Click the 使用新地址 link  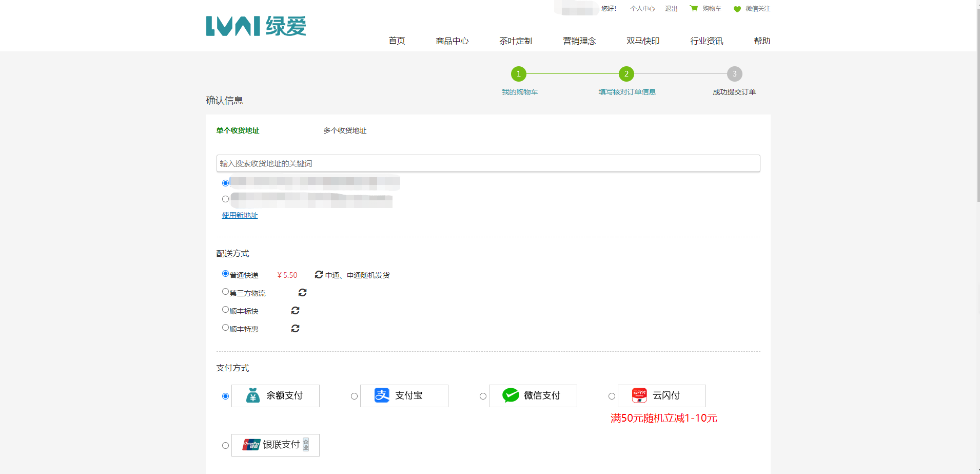tap(240, 216)
